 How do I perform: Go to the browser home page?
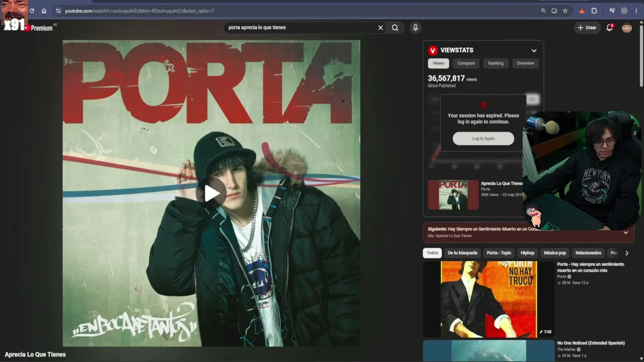point(44,11)
